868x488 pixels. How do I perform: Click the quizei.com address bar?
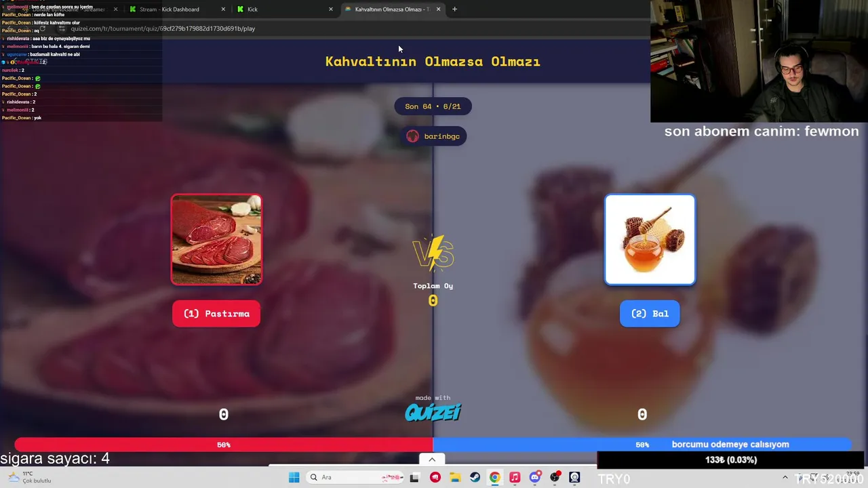[353, 28]
